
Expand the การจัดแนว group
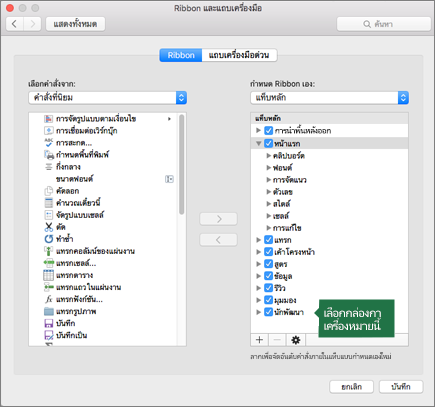[x=269, y=180]
